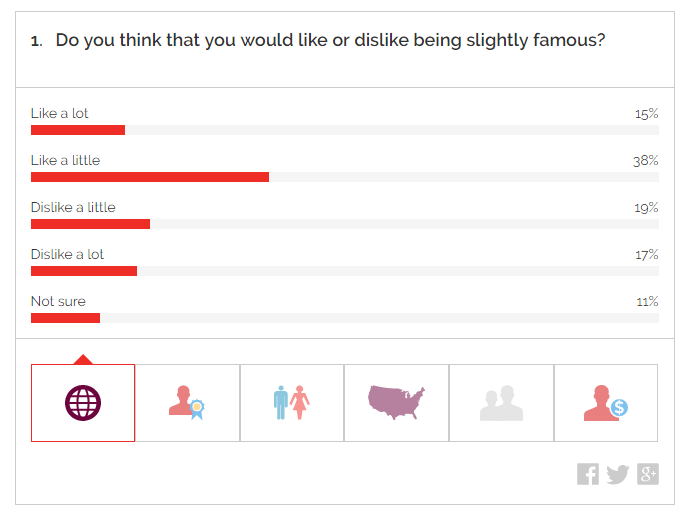Screen dimensions: 686x511
Task: Share poll on Facebook
Action: coord(588,474)
